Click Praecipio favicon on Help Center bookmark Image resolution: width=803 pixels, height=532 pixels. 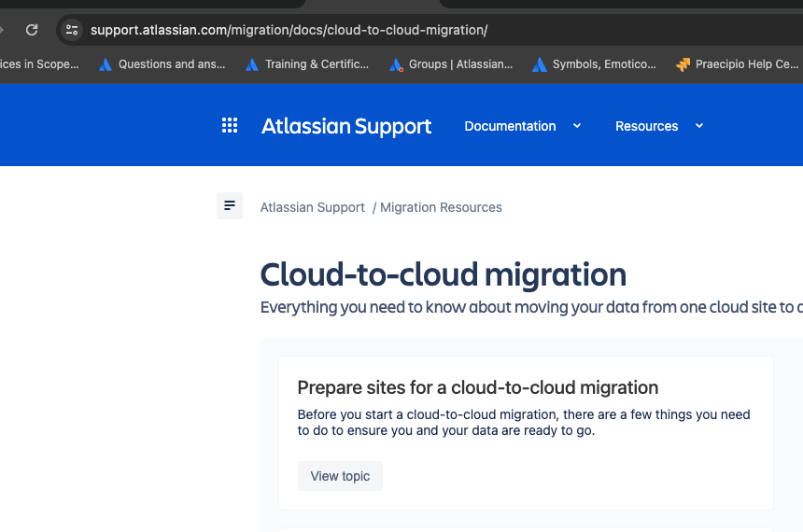coord(683,64)
